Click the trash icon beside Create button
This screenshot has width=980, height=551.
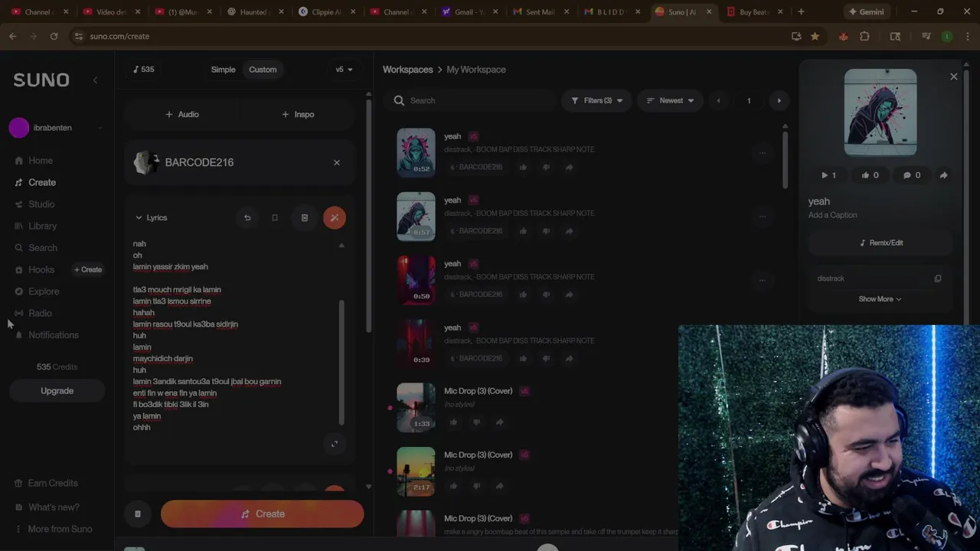point(138,514)
